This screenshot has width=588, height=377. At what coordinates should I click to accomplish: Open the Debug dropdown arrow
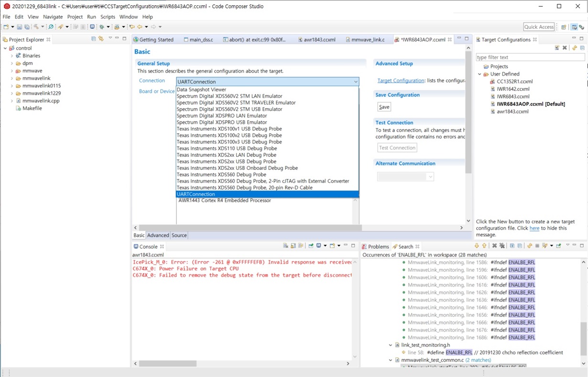click(x=108, y=27)
